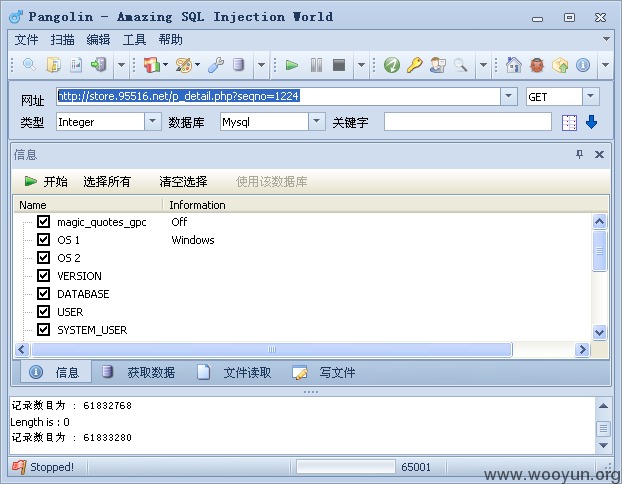Open paint palette dropdown arrow
Viewport: 622px width, 484px height.
pyautogui.click(x=197, y=65)
